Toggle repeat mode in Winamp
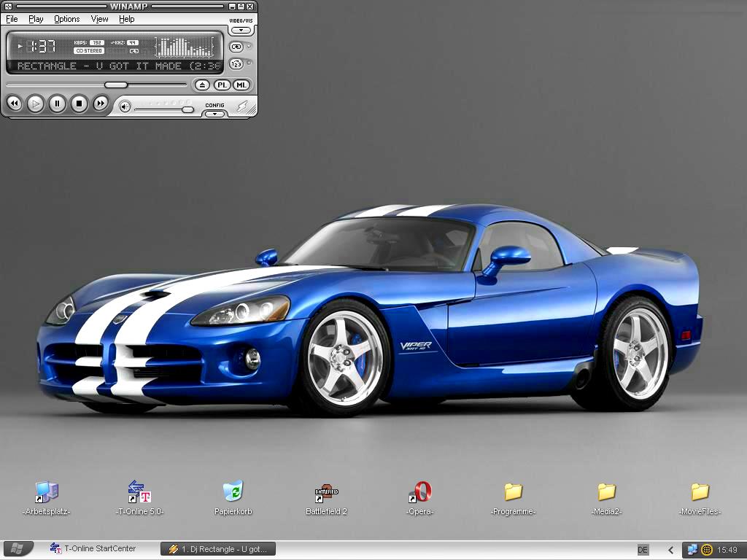Image resolution: width=747 pixels, height=560 pixels. (236, 47)
